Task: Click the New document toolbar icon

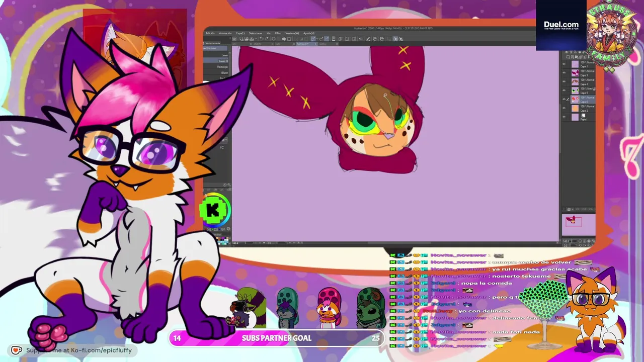Action: [241, 39]
